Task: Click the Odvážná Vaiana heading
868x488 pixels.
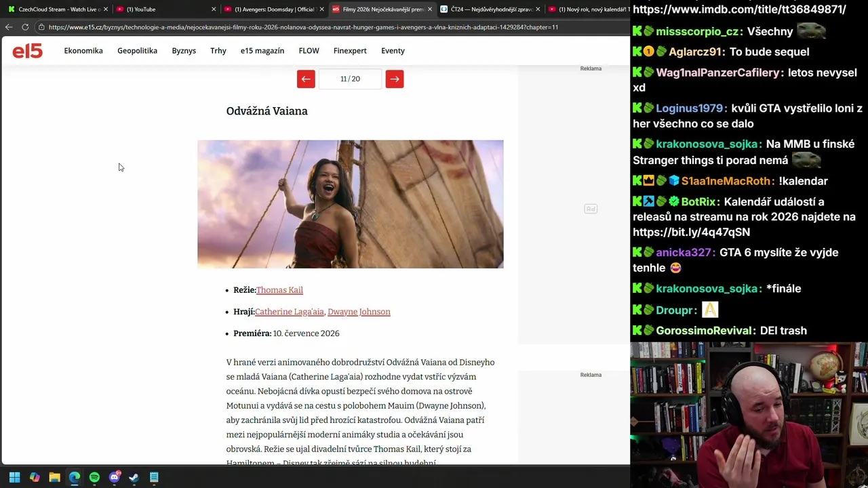Action: coord(267,111)
